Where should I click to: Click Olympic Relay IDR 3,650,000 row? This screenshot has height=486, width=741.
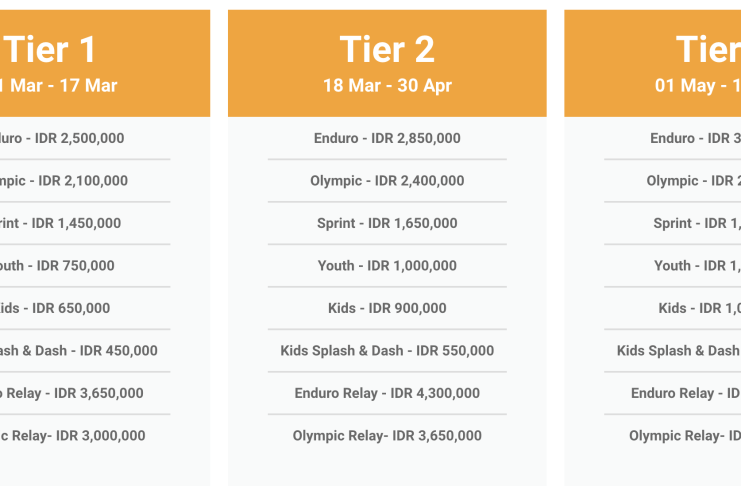click(x=387, y=436)
